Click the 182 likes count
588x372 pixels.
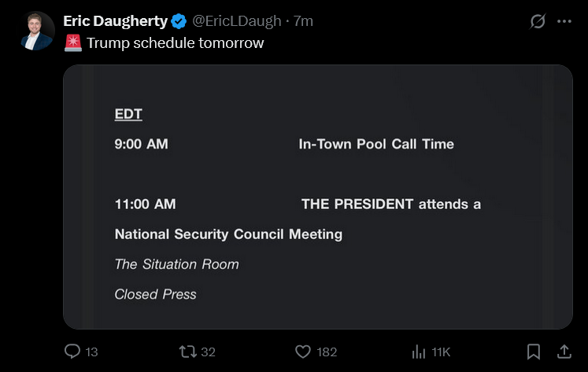pos(327,352)
